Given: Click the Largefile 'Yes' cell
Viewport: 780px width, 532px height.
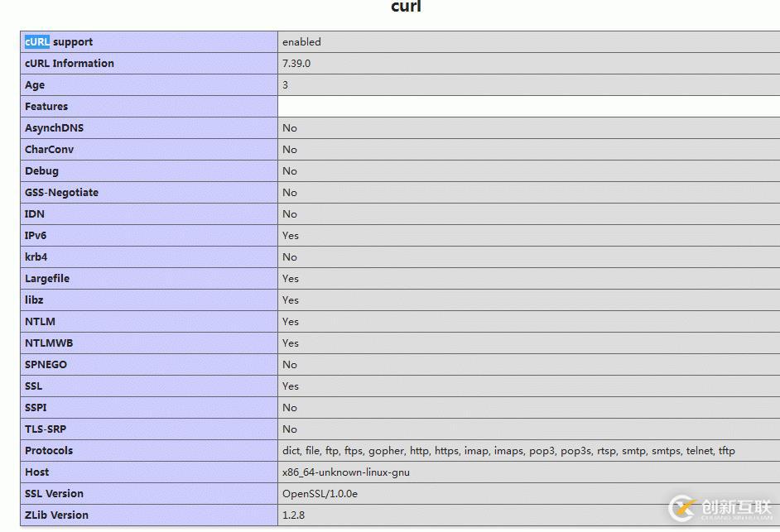Looking at the screenshot, I should tap(289, 278).
